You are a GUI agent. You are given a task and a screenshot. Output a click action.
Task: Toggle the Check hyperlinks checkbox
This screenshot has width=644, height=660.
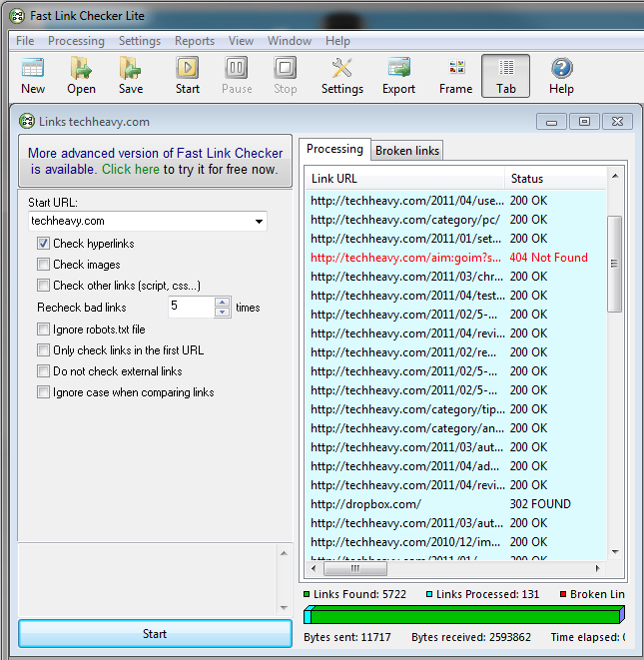click(x=43, y=244)
